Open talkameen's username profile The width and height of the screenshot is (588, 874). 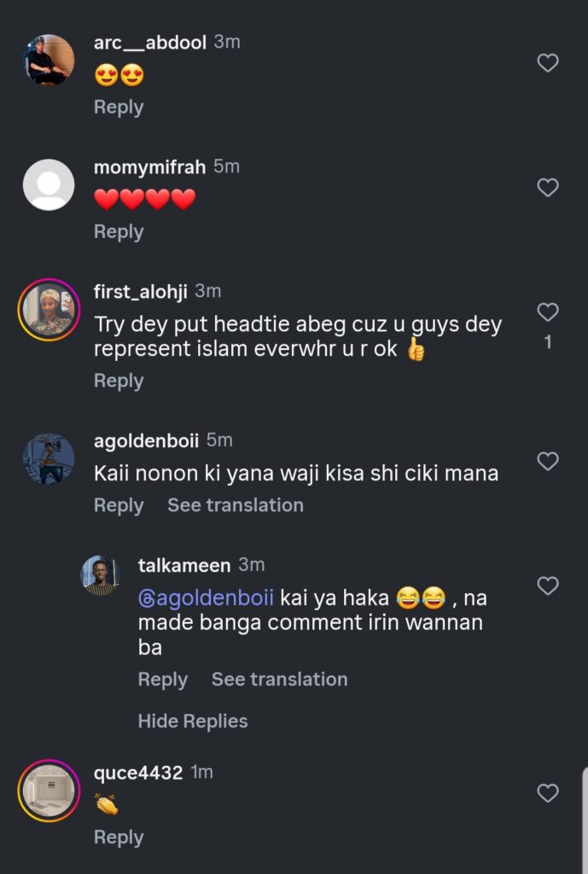[184, 565]
